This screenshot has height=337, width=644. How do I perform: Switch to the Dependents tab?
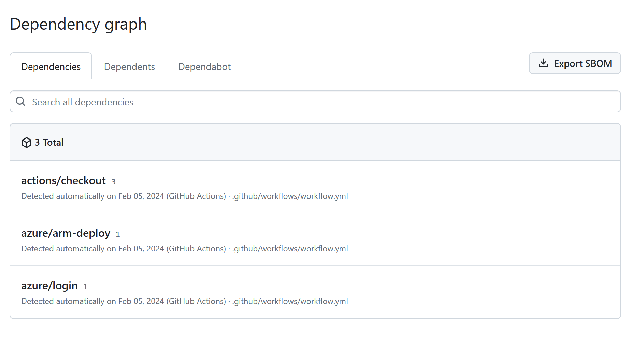point(129,67)
